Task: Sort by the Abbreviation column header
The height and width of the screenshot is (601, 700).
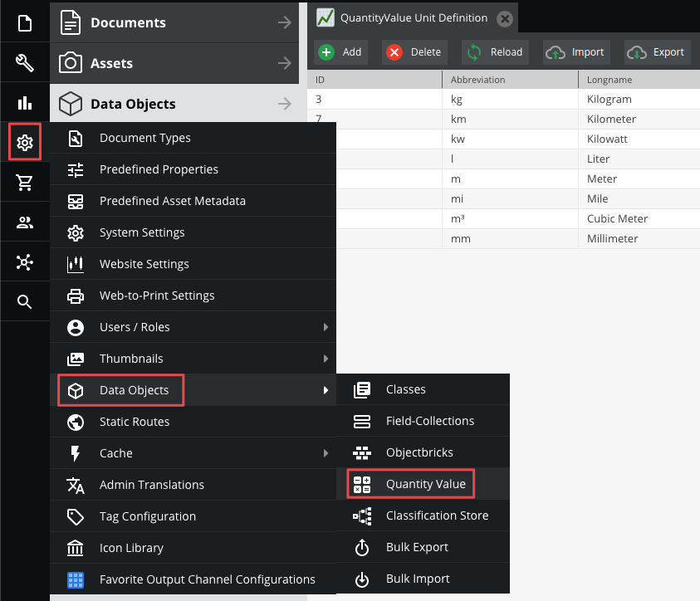Action: [x=510, y=80]
